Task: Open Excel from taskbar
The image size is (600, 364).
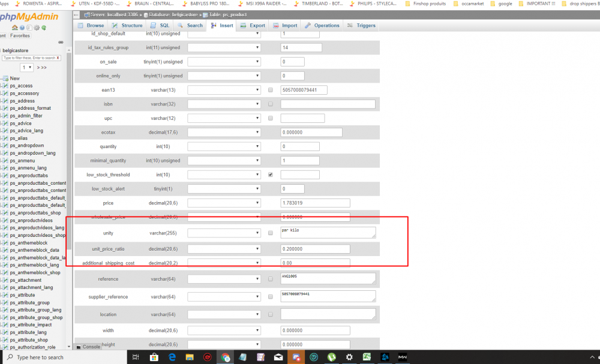Action: [367, 357]
